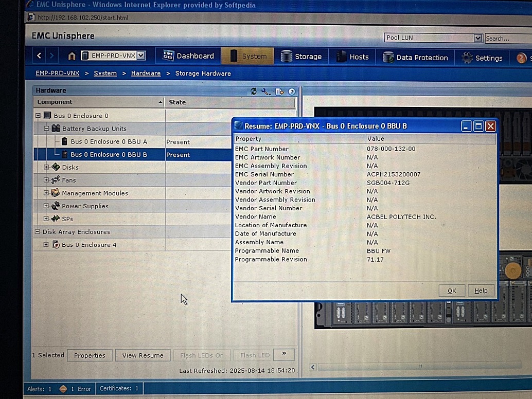Viewport: 532px width, 399px height.
Task: Click the Hardware breadcrumb link
Action: point(146,74)
